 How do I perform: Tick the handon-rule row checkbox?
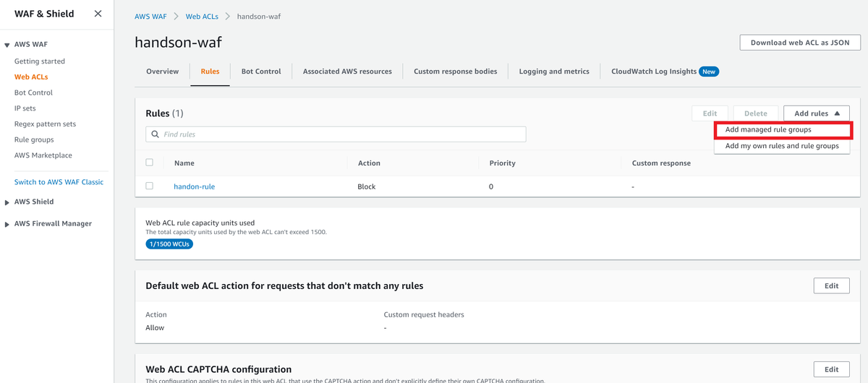150,186
